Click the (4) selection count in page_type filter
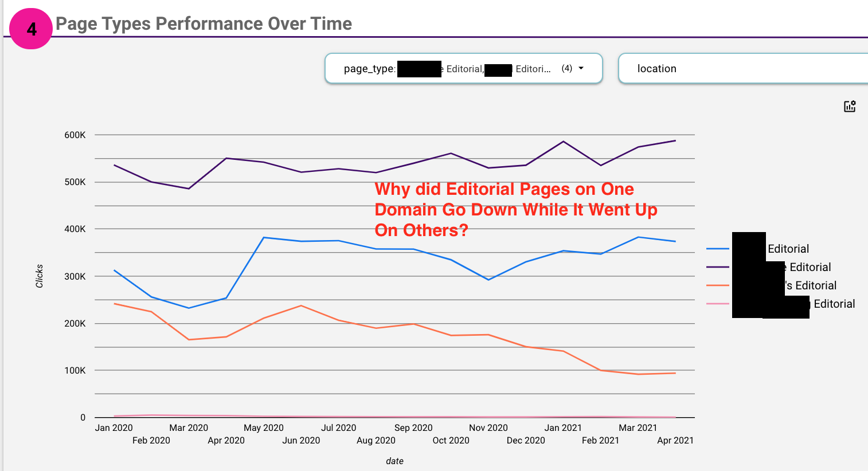The width and height of the screenshot is (868, 471). click(566, 68)
